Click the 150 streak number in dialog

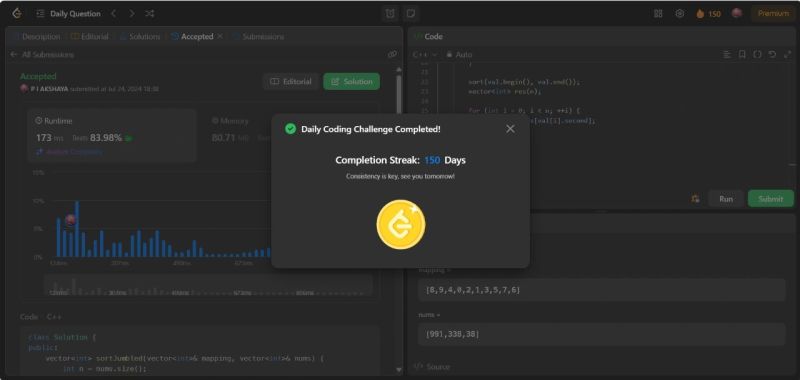coord(432,160)
